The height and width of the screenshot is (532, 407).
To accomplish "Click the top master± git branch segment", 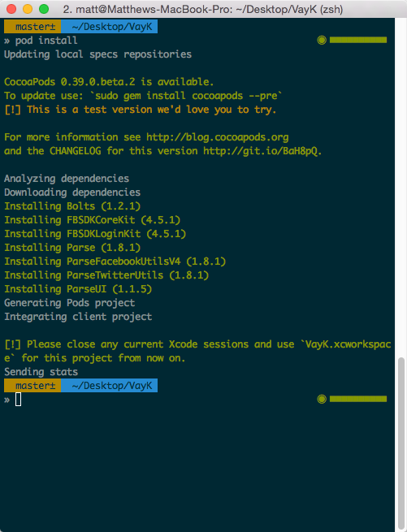I will pyautogui.click(x=32, y=27).
